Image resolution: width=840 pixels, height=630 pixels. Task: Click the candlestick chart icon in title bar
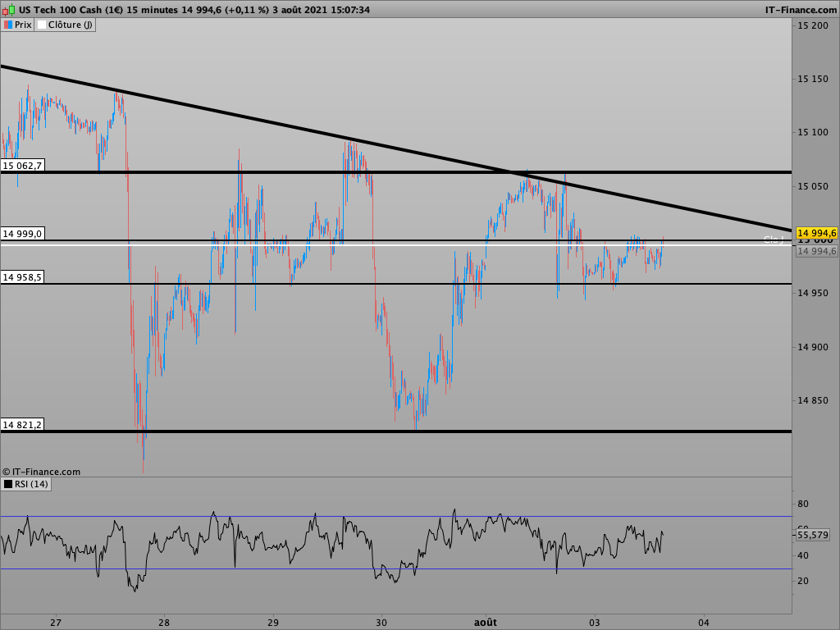(8, 10)
